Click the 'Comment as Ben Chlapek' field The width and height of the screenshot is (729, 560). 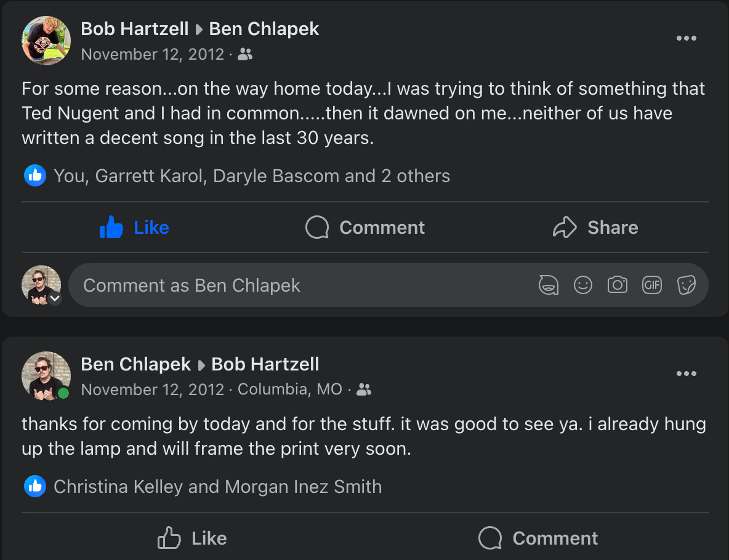coord(296,285)
